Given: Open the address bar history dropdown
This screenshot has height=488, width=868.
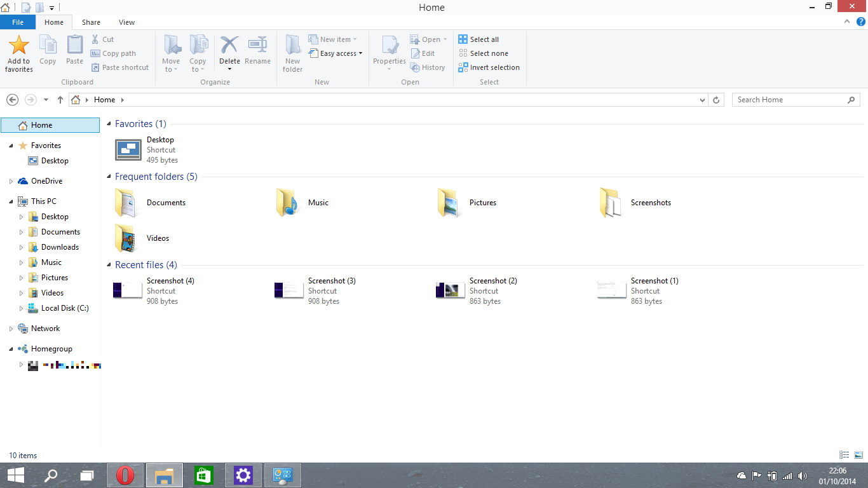Looking at the screenshot, I should tap(702, 100).
